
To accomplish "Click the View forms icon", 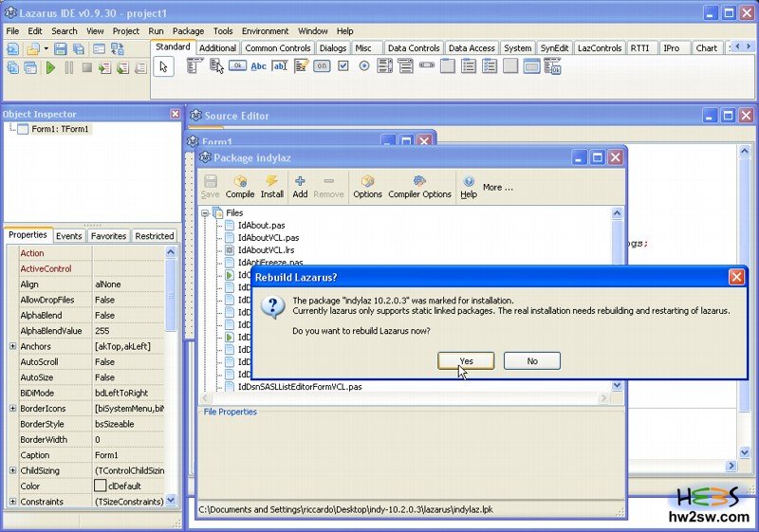I will 30,67.
